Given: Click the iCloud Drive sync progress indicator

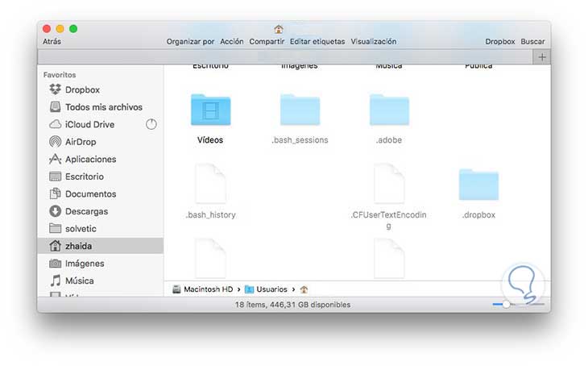Looking at the screenshot, I should tap(151, 124).
